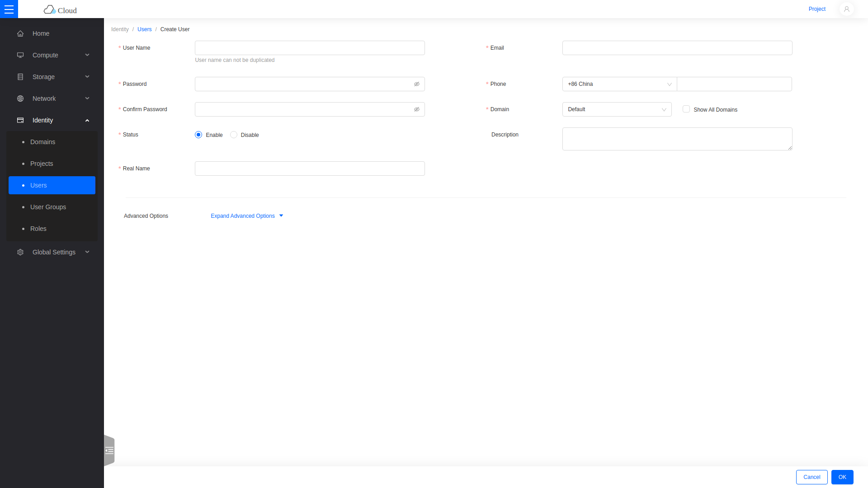Click the Description text area
This screenshot has width=868, height=488.
pyautogui.click(x=677, y=139)
